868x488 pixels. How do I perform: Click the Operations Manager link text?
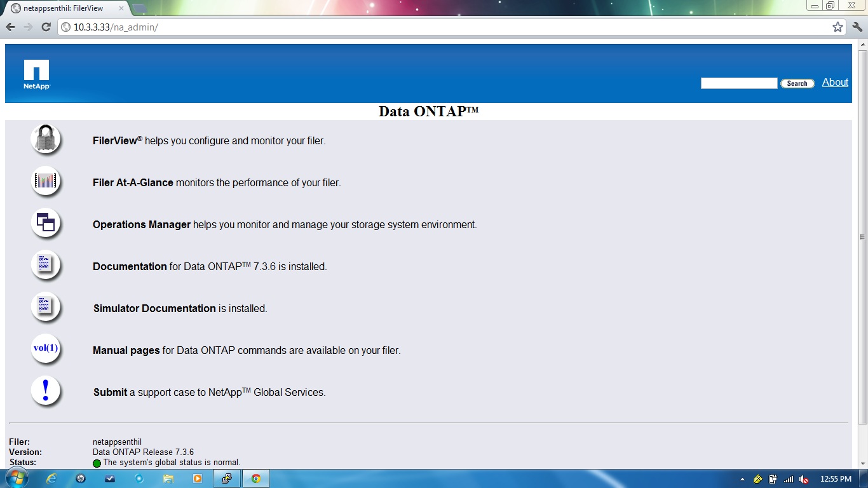[142, 224]
